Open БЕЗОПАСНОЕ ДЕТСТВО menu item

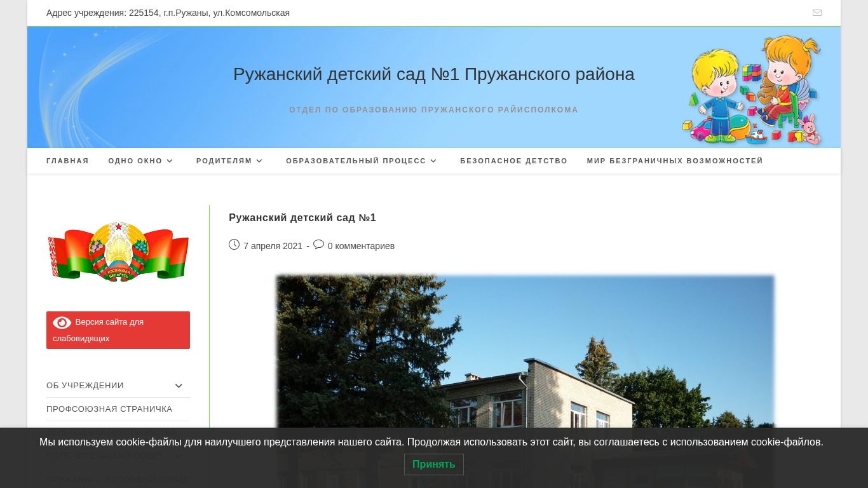[513, 161]
